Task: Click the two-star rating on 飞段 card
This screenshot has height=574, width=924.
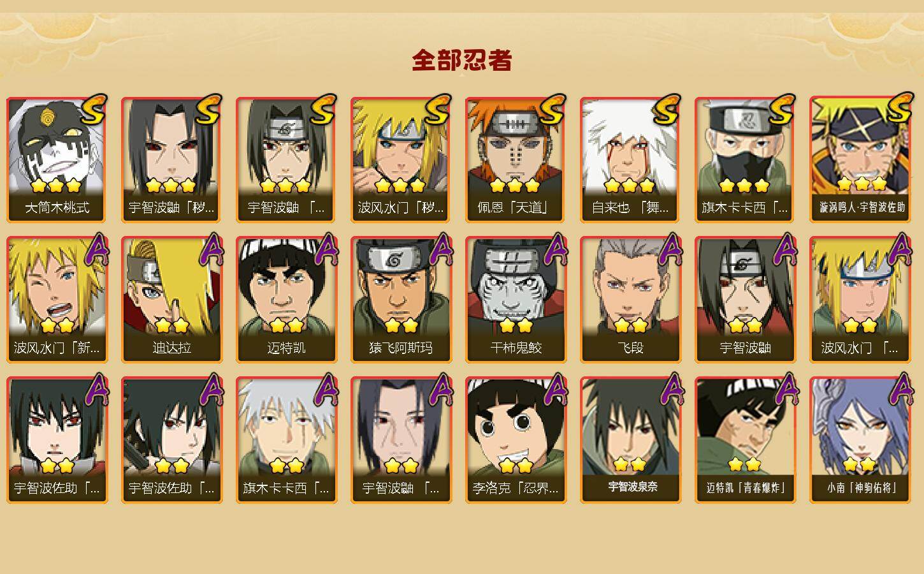Action: point(630,326)
